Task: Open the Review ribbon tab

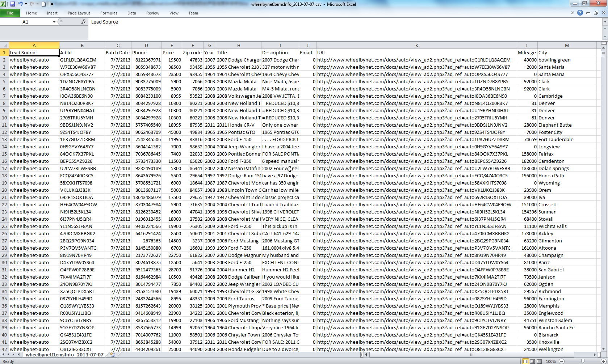Action: (153, 13)
